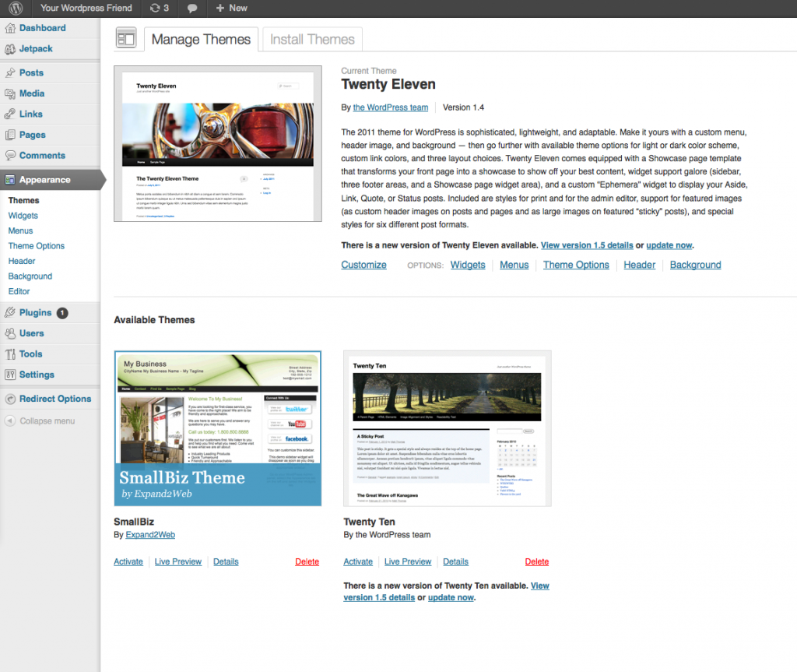
Task: Open Theme Options in sidebar submenu
Action: (x=37, y=246)
